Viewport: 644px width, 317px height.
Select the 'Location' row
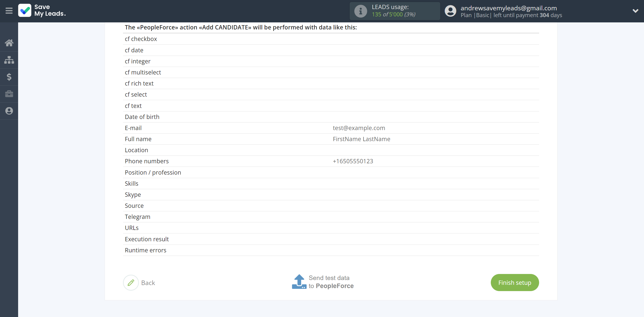(331, 150)
